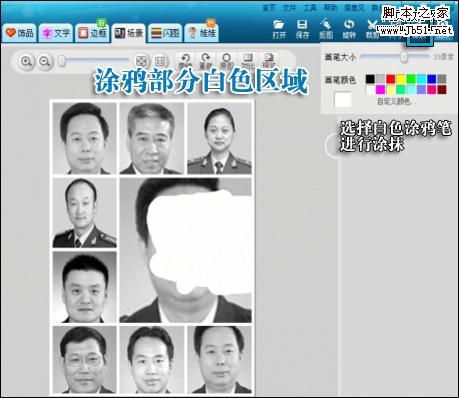Click the zoom level slider handle

point(62,61)
